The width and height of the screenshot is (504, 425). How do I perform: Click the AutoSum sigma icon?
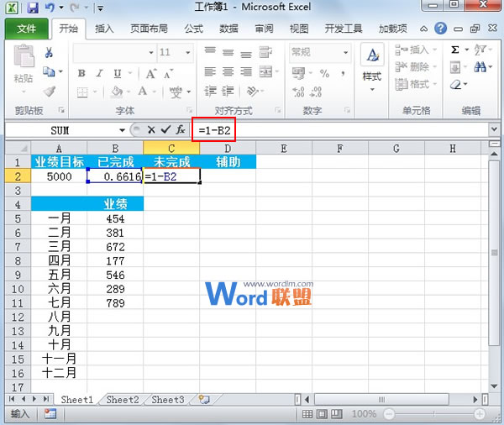(x=455, y=50)
